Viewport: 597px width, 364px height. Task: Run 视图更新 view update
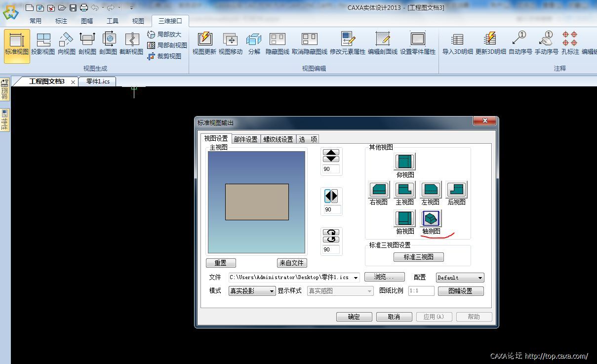pyautogui.click(x=204, y=44)
